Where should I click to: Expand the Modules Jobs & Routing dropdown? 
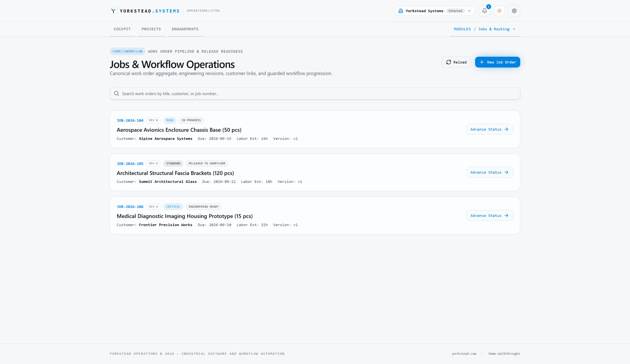[x=485, y=29]
